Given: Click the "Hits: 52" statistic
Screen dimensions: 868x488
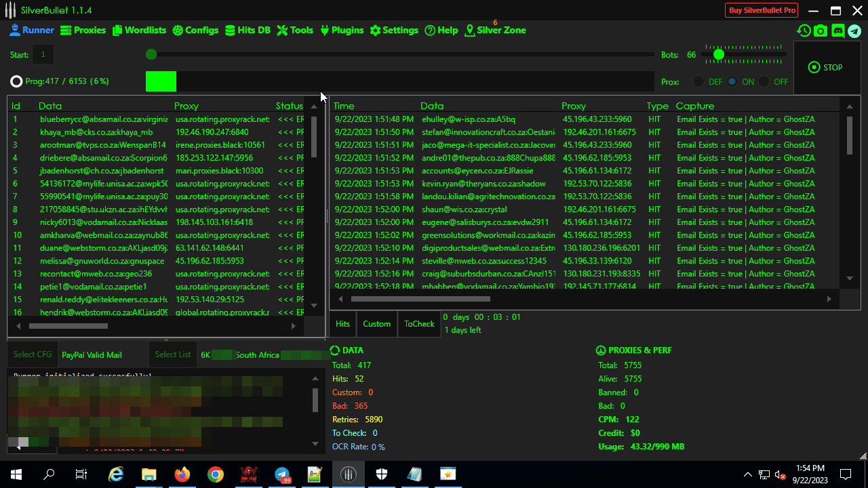Looking at the screenshot, I should (x=348, y=379).
